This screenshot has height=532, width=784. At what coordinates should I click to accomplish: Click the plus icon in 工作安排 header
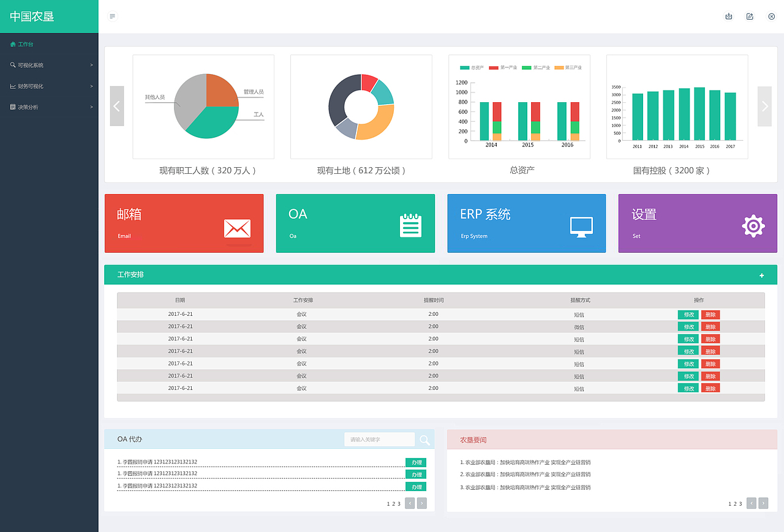[762, 275]
